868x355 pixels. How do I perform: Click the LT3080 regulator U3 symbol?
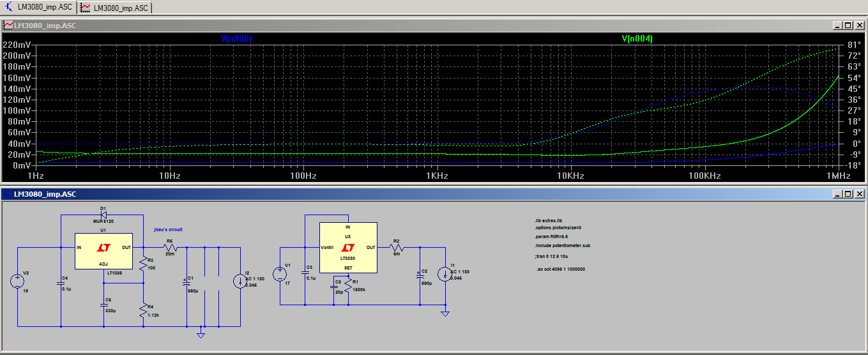[x=347, y=246]
